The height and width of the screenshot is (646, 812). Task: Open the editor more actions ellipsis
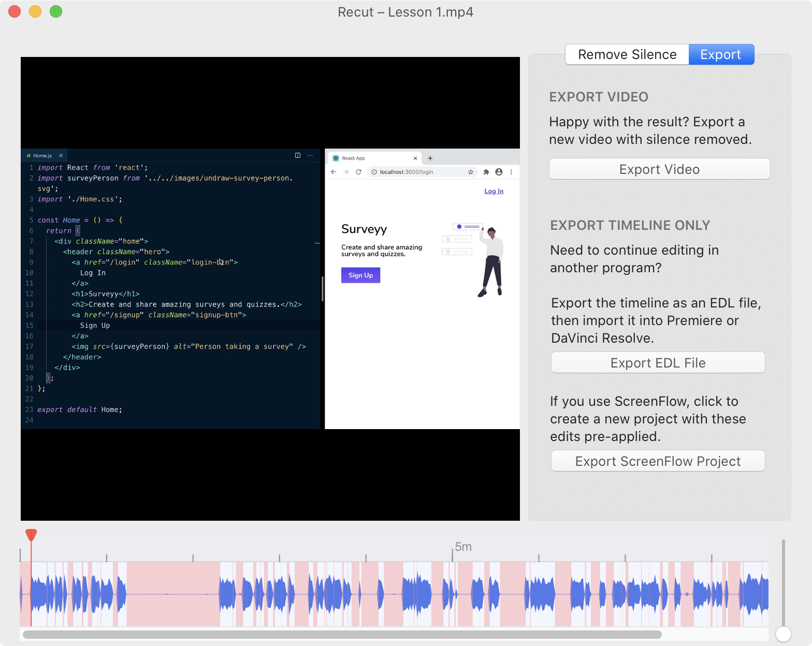pos(310,155)
